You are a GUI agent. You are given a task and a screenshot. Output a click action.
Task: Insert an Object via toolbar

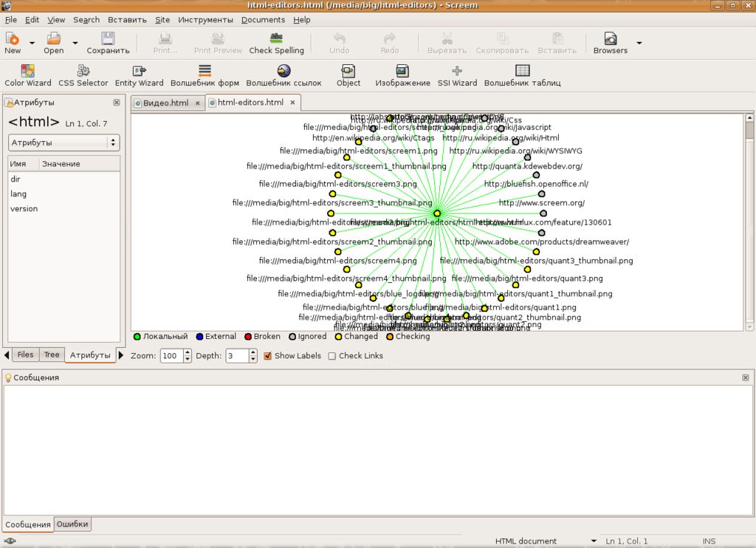348,76
